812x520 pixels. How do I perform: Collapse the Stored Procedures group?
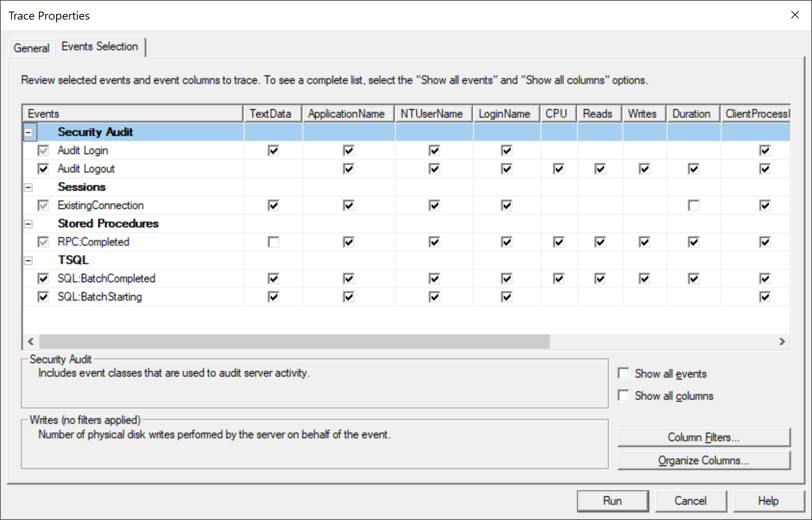point(29,224)
